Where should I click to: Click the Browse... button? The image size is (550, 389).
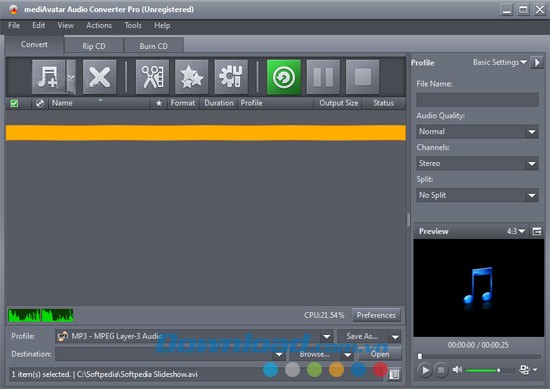click(315, 355)
